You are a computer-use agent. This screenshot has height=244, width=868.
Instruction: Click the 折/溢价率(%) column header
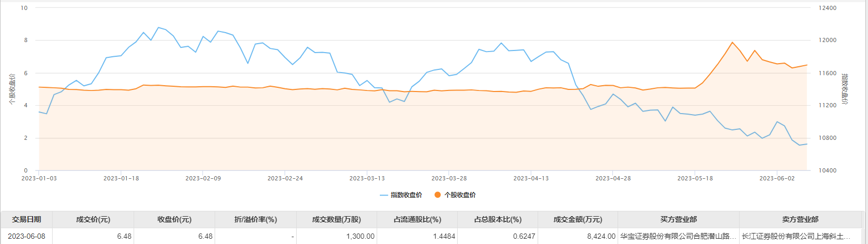coord(256,220)
